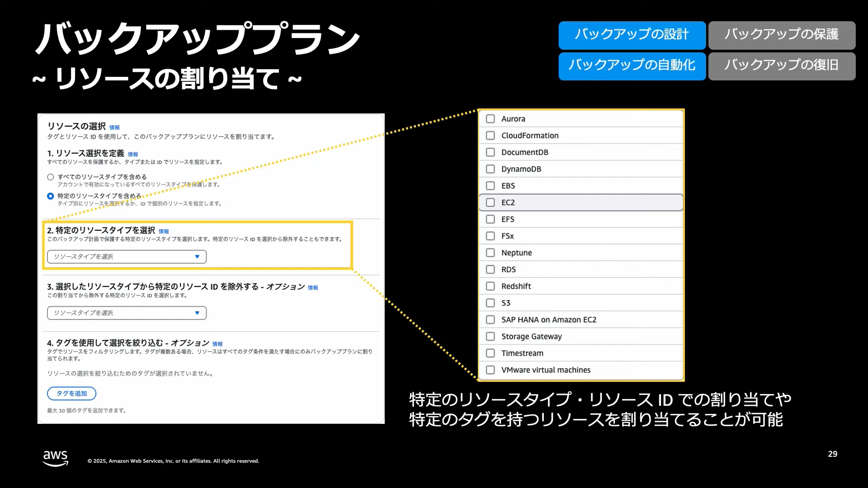Switch to バックアップの設計 tab

click(632, 35)
